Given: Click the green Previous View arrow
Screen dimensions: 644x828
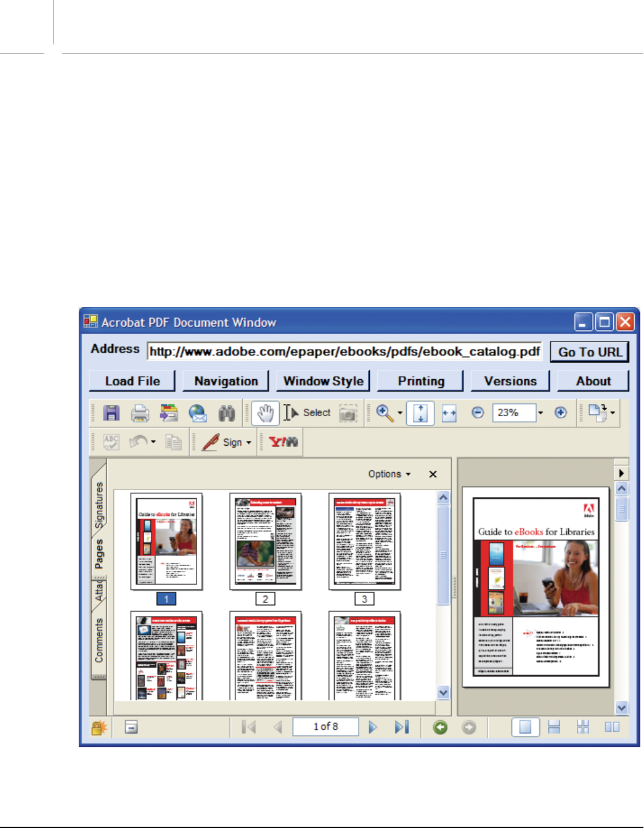Looking at the screenshot, I should click(x=440, y=728).
